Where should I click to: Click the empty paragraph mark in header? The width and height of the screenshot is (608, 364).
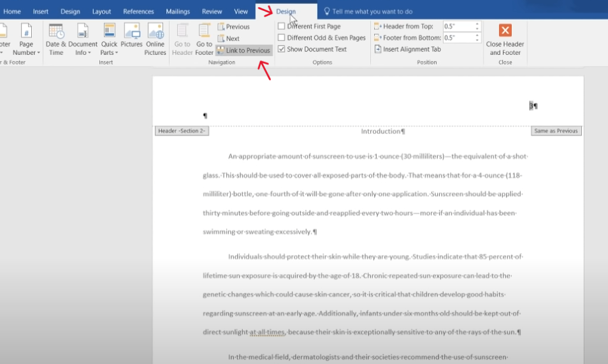(205, 115)
